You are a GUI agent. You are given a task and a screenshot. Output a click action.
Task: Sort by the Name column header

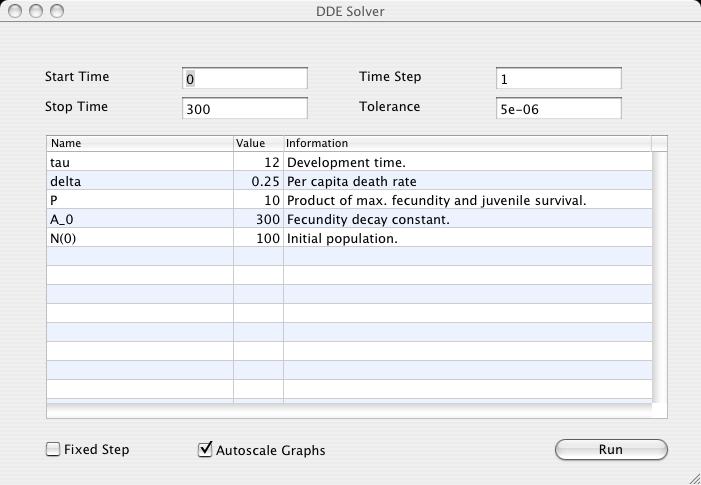point(139,143)
